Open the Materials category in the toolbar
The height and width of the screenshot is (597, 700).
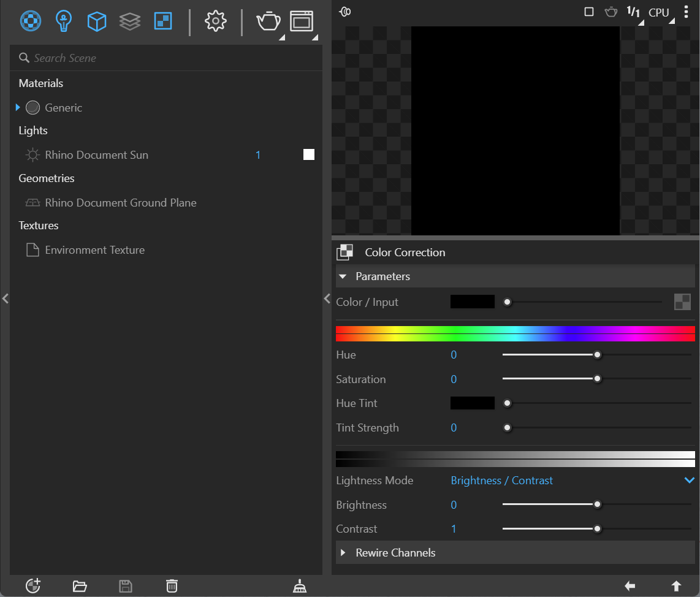(31, 21)
